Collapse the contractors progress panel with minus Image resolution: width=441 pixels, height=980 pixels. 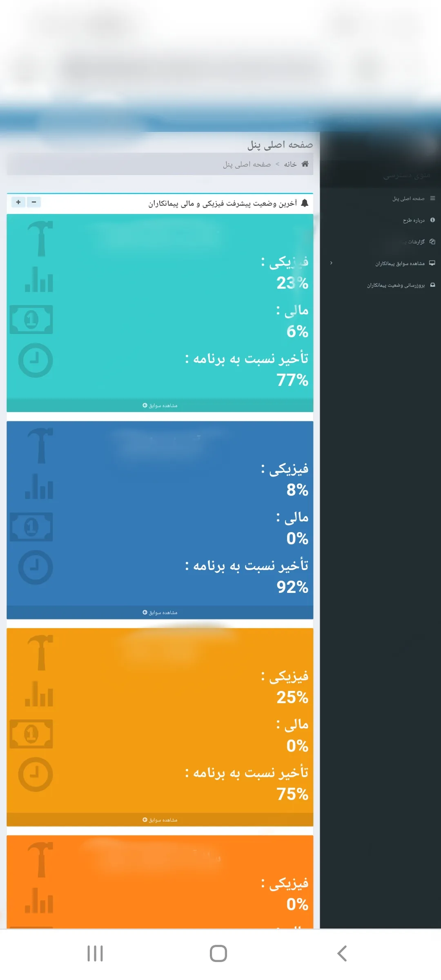[34, 202]
